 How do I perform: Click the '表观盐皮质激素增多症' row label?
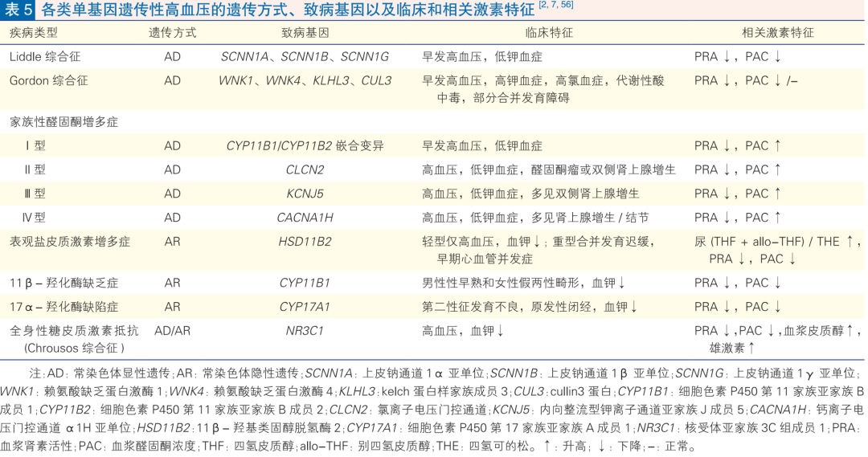[x=70, y=242]
